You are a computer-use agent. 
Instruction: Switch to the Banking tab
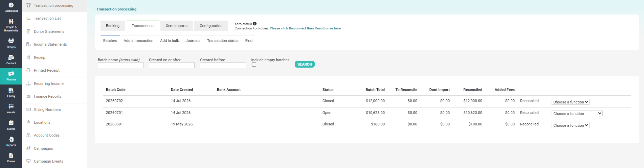113,26
